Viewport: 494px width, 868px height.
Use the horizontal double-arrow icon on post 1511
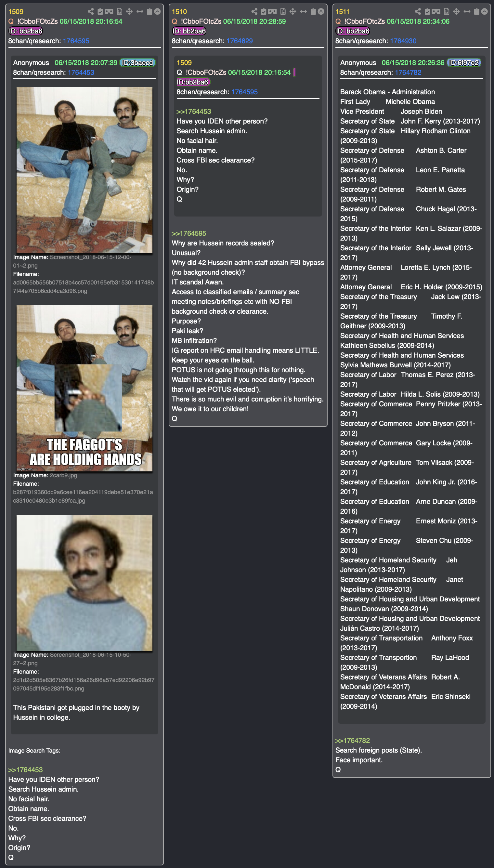[x=467, y=11]
